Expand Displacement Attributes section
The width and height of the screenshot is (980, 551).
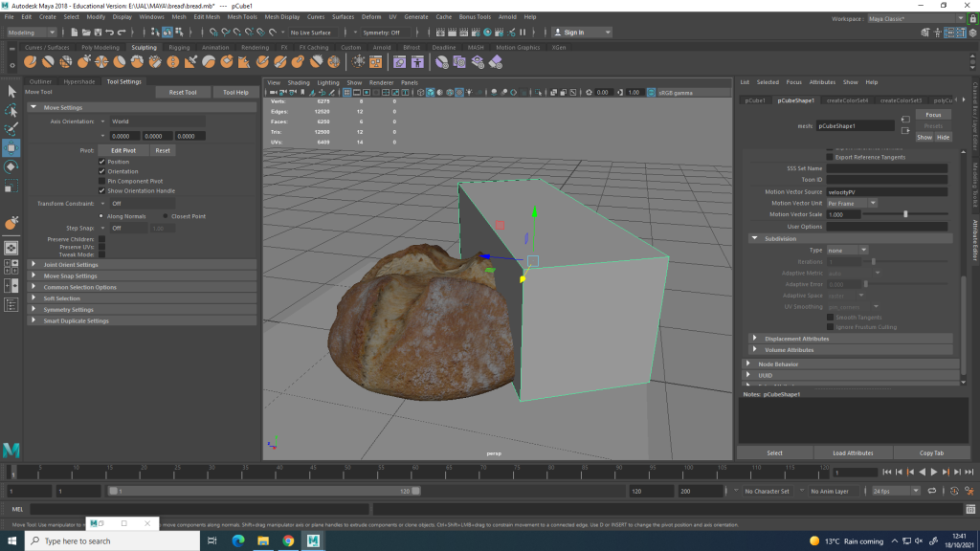click(796, 339)
